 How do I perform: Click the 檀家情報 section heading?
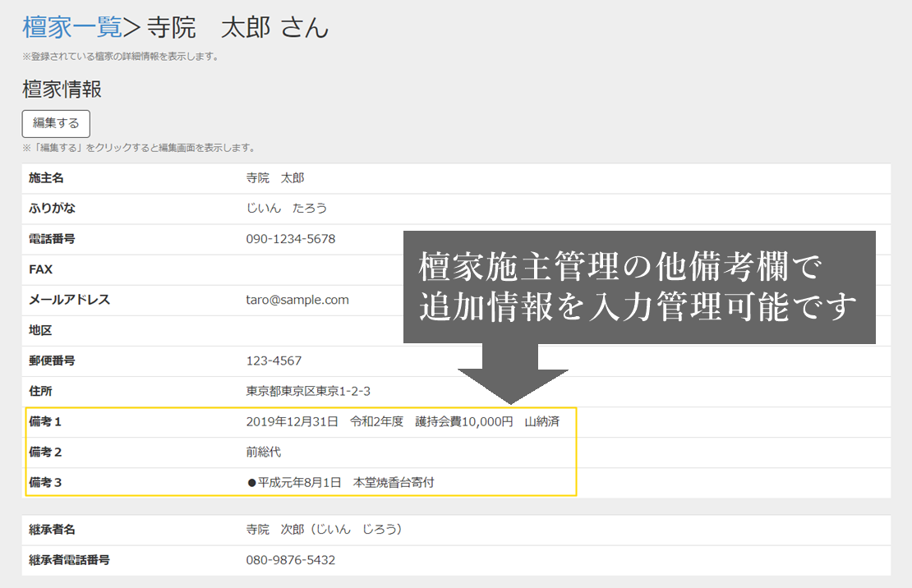[x=62, y=89]
